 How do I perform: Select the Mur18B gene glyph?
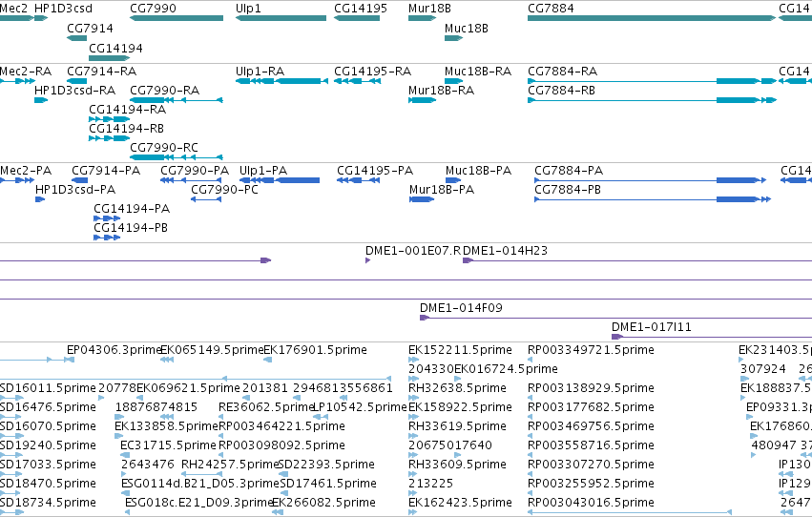pyautogui.click(x=422, y=18)
